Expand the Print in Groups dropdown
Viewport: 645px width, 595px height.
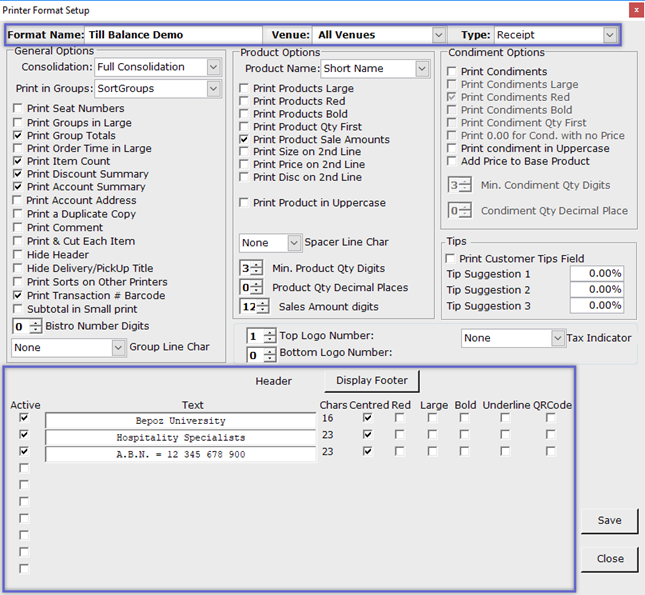(213, 89)
